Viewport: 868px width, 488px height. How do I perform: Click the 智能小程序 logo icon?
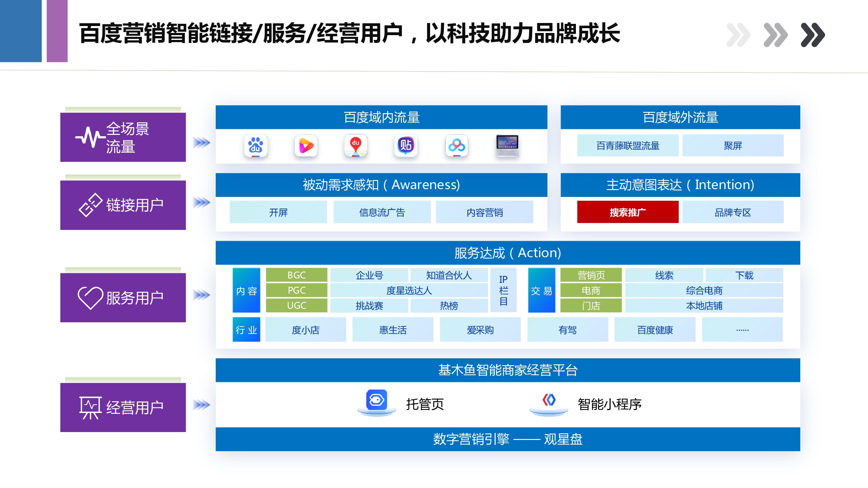tap(549, 400)
